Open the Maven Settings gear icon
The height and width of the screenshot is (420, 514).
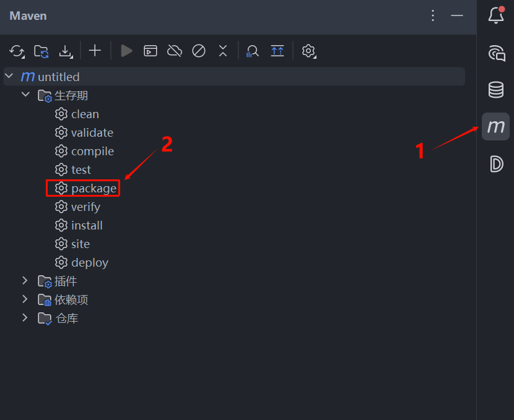[308, 51]
